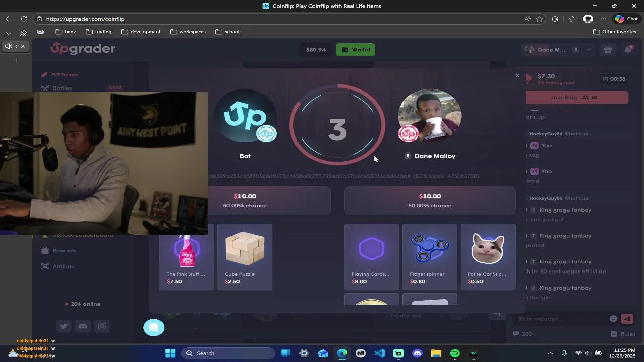Refresh the page in the browser
The width and height of the screenshot is (644, 362).
pos(24,19)
